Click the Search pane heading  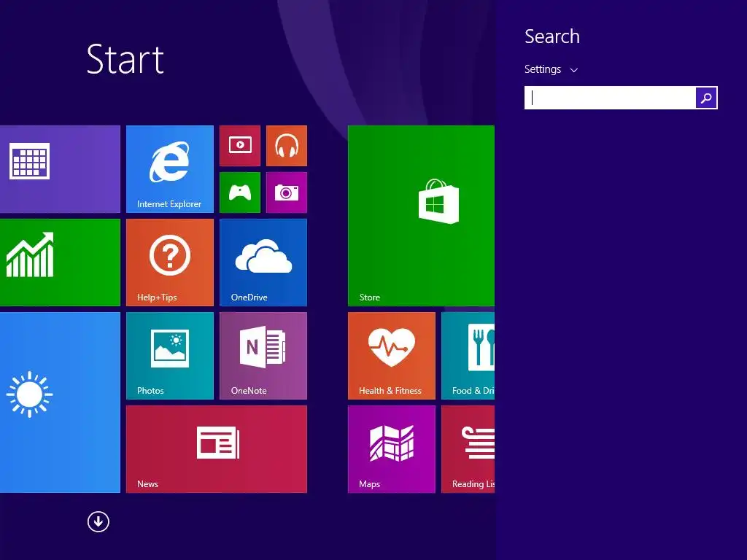point(552,36)
